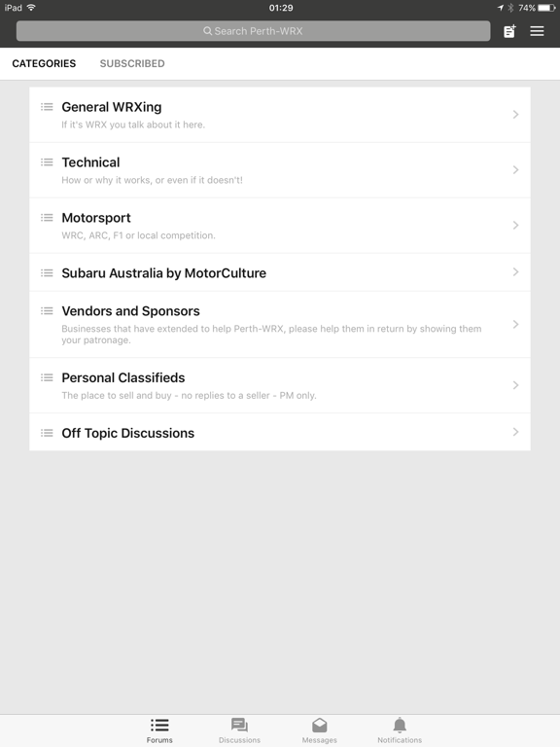This screenshot has width=560, height=747.
Task: Expand the Technical category chevron
Action: (x=515, y=169)
